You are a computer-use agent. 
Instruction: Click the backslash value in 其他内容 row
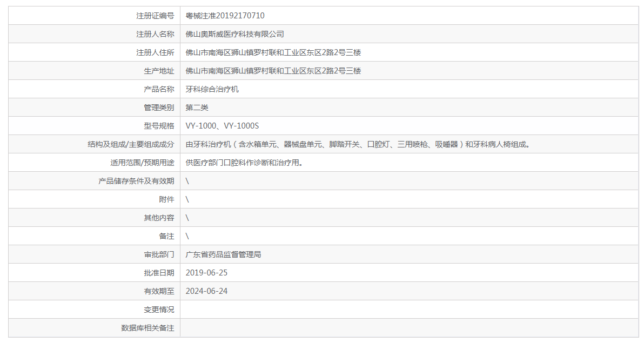[x=187, y=218]
